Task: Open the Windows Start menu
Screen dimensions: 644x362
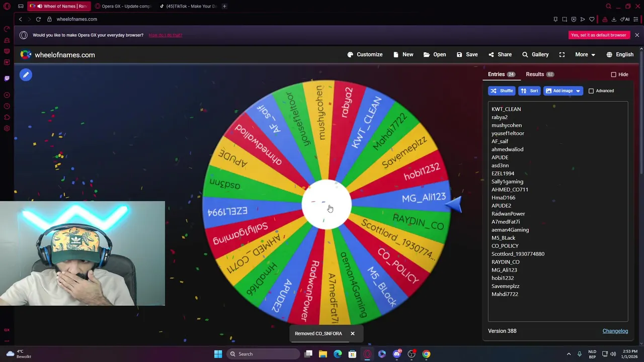Action: coord(218,354)
